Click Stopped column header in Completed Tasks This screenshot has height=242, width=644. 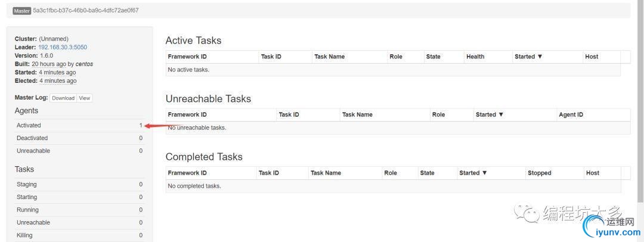point(539,173)
